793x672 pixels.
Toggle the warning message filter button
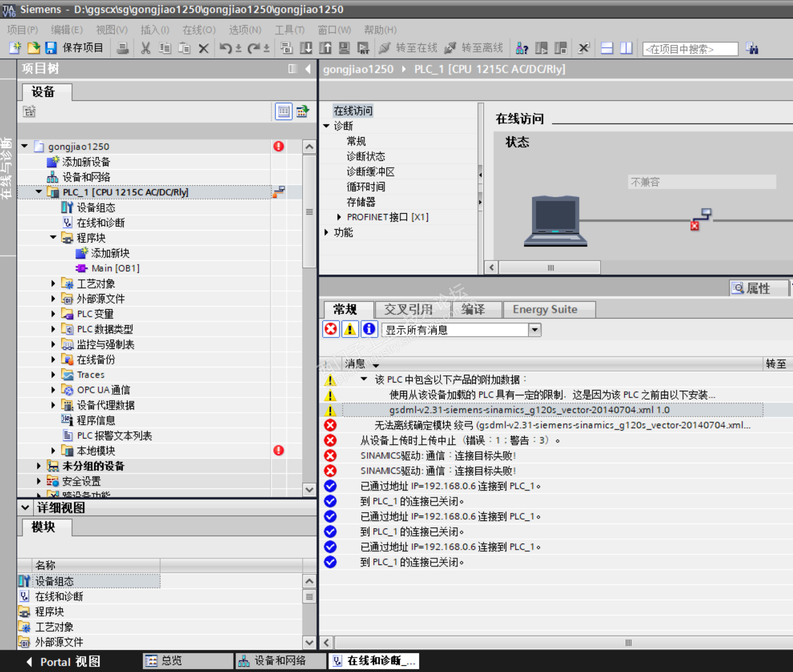[x=350, y=330]
